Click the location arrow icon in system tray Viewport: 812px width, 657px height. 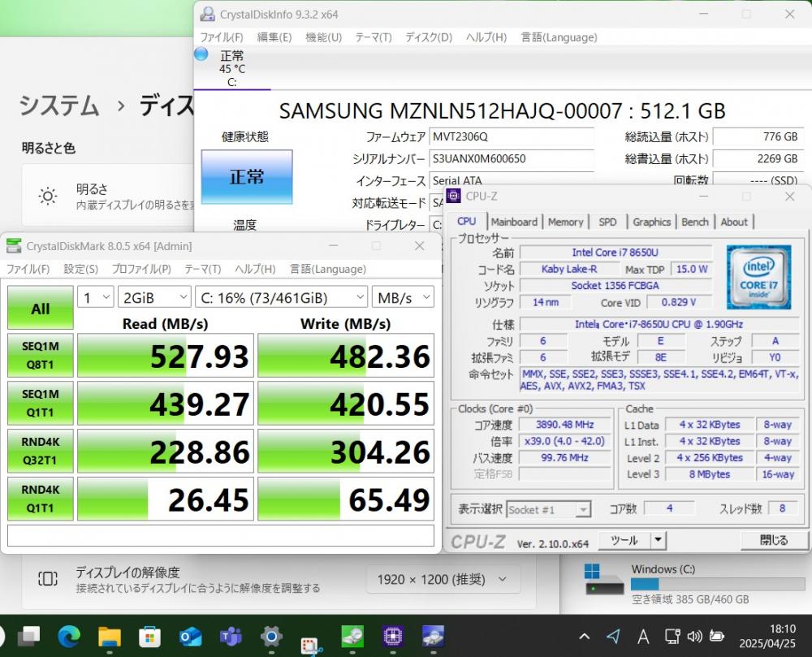pos(614,636)
